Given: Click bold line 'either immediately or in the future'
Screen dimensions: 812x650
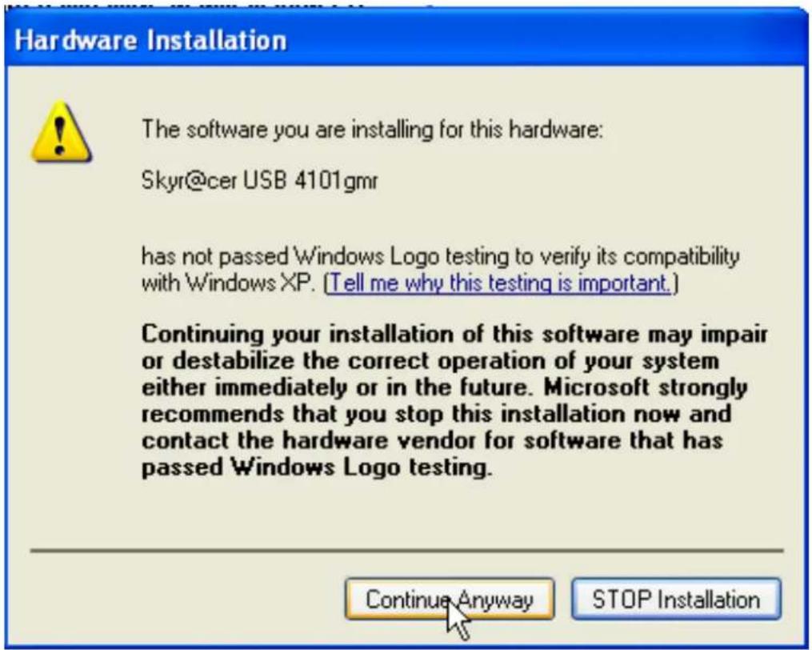Looking at the screenshot, I should pos(444,387).
